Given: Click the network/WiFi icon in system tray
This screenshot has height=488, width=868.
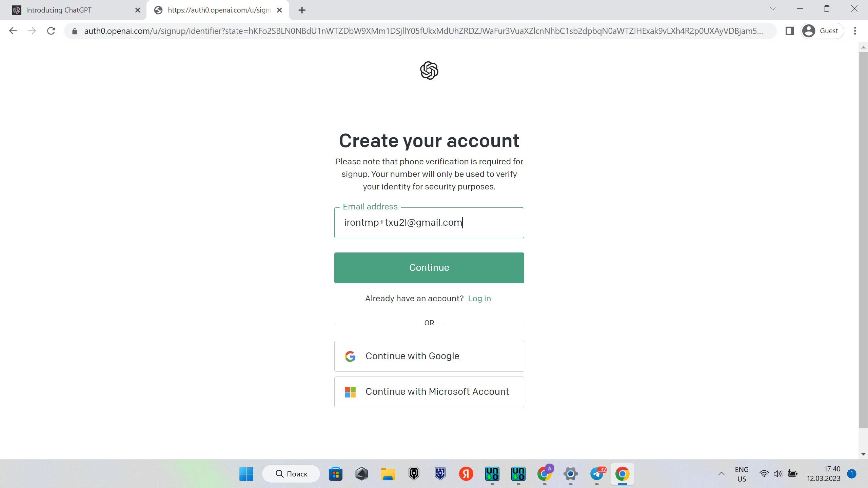Looking at the screenshot, I should click(x=763, y=474).
